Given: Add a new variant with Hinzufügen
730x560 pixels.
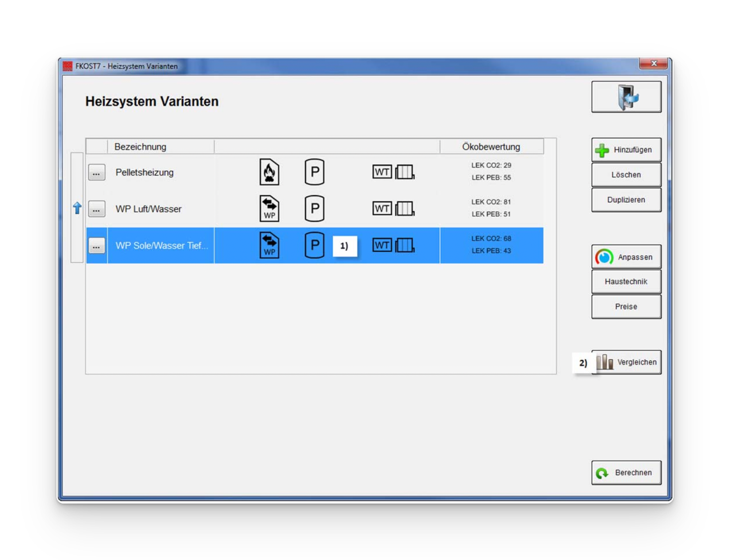Looking at the screenshot, I should 626,150.
